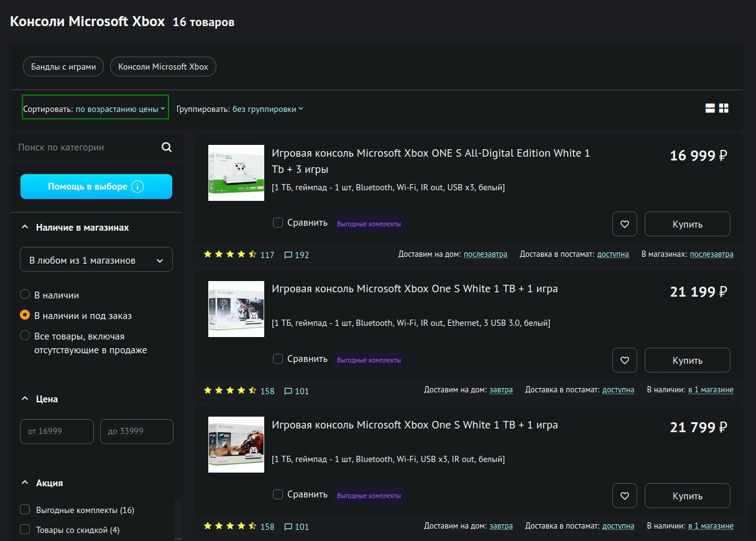The image size is (756, 541).
Task: Open product title of the 21 799 ₽ console
Action: 415,425
